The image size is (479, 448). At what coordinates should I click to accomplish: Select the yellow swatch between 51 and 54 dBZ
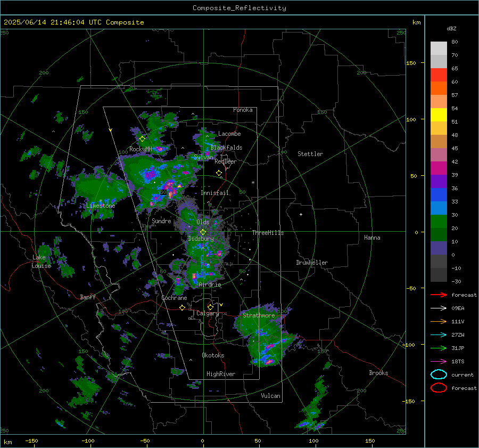[439, 115]
